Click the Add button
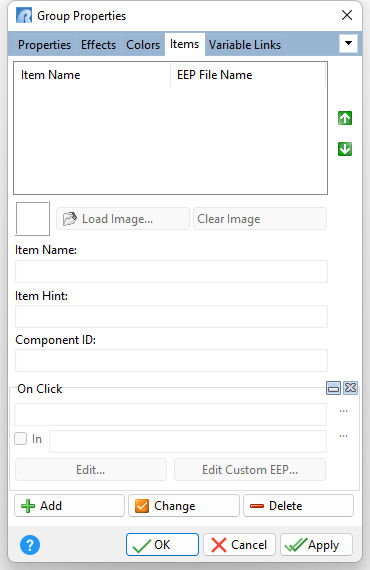 [x=69, y=506]
